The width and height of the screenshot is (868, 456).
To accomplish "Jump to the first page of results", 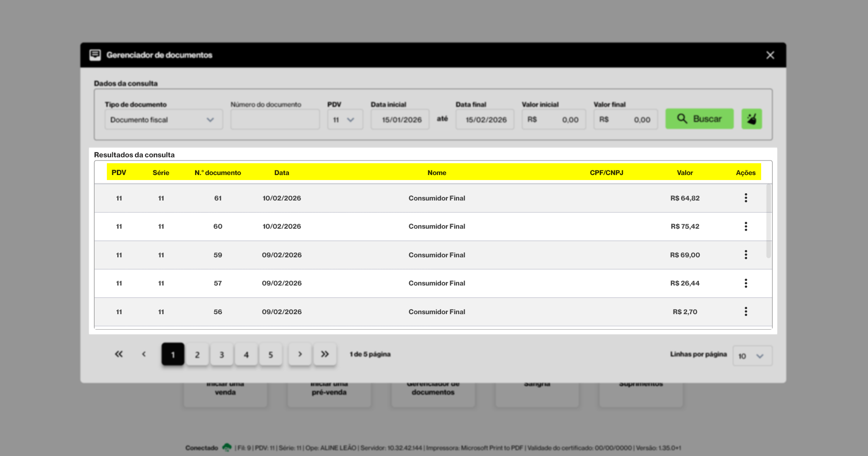I will click(x=119, y=354).
